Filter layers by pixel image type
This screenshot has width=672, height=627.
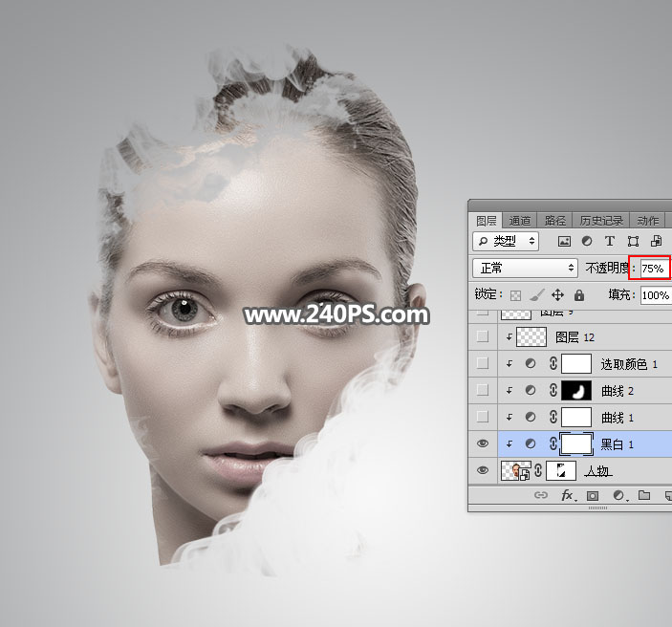tap(565, 242)
